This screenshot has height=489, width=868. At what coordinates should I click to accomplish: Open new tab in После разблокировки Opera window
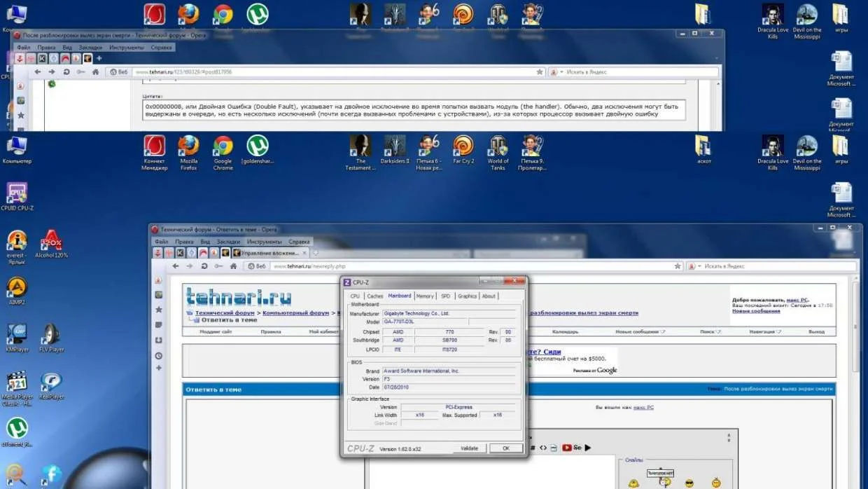click(x=99, y=58)
